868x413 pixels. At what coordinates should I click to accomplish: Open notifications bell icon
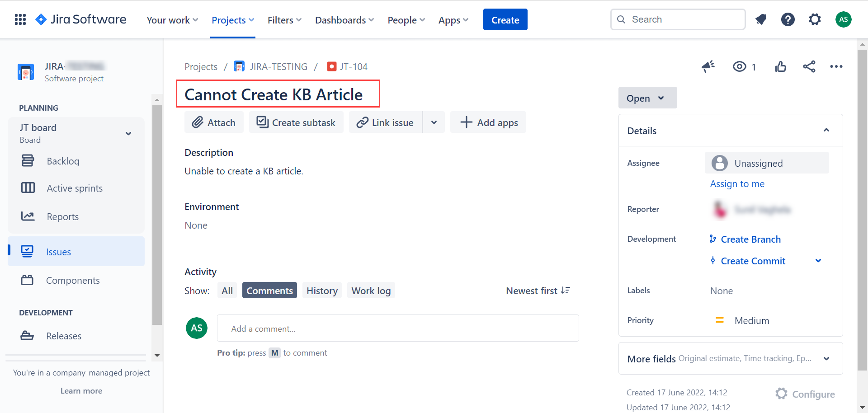click(x=761, y=19)
